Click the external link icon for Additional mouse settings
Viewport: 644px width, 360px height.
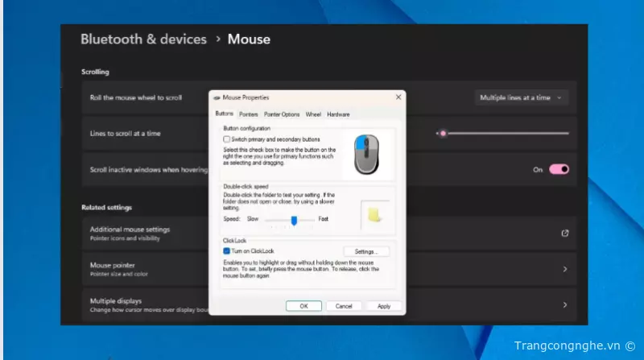click(564, 234)
